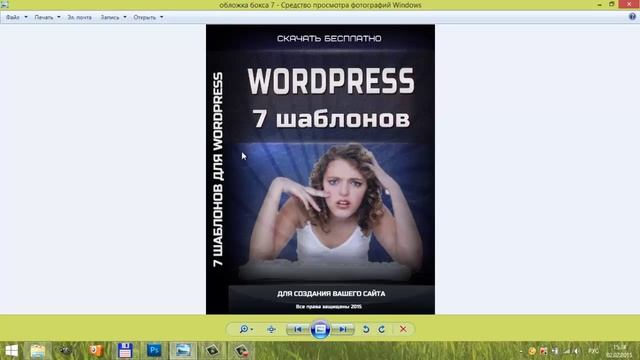Expand the Запись dropdown arrow

125,18
